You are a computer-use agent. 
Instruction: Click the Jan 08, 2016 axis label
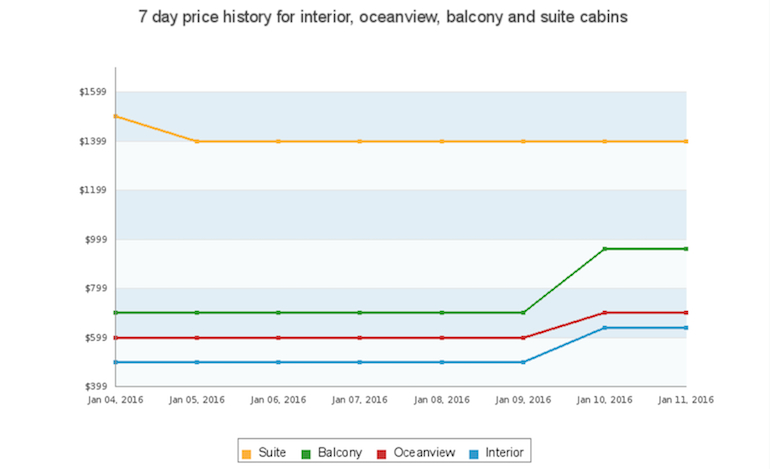(442, 400)
